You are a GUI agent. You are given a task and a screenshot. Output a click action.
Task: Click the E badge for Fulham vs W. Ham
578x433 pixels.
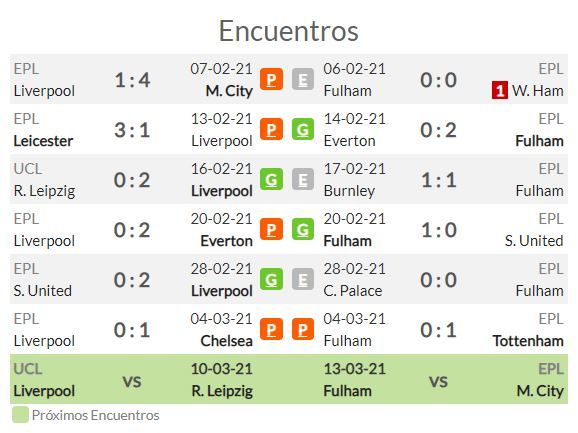point(303,80)
